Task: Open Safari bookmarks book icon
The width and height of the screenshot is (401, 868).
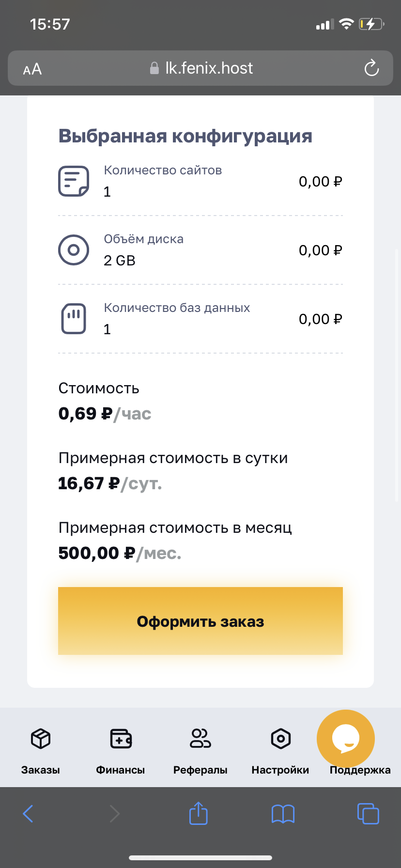Action: coord(283,814)
